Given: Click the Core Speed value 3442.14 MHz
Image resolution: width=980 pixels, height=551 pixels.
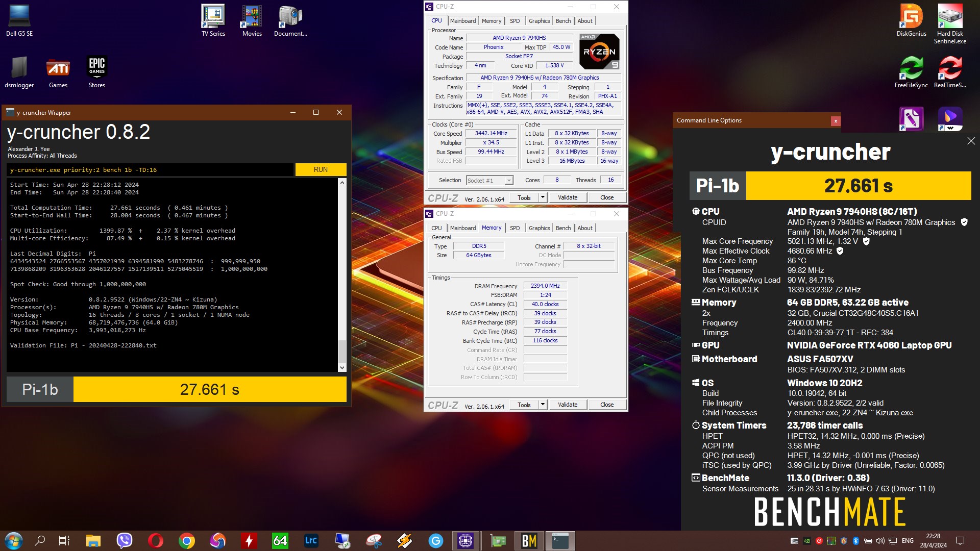Looking at the screenshot, I should coord(491,134).
